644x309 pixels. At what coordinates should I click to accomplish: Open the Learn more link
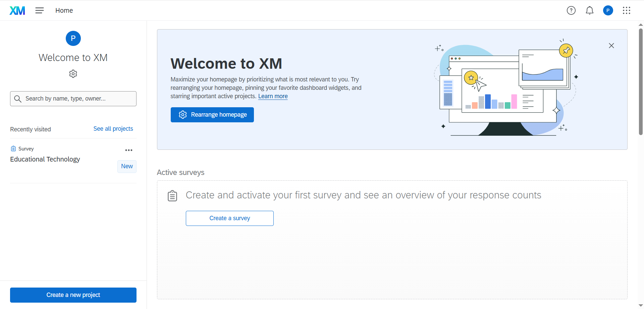click(273, 96)
